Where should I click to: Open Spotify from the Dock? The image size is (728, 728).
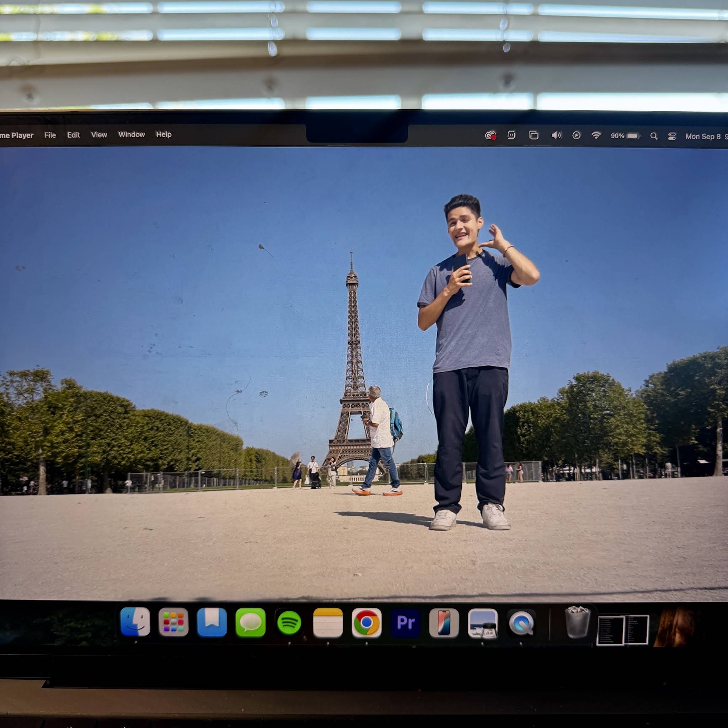[x=289, y=623]
